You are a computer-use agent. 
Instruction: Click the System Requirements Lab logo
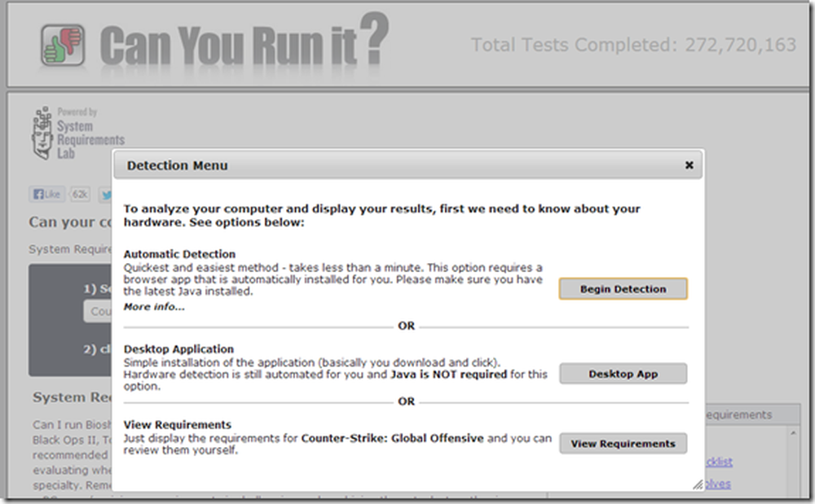click(x=78, y=133)
